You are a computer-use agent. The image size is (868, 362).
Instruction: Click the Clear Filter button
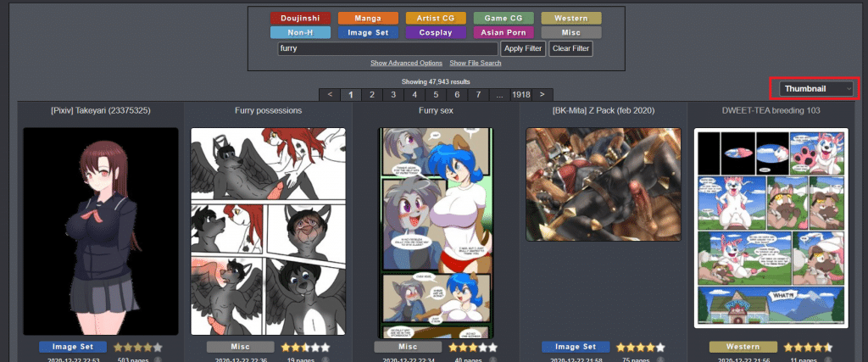(570, 48)
